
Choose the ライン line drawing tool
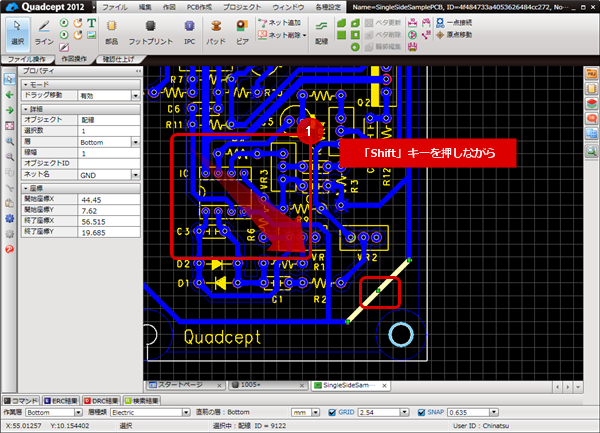pos(44,33)
